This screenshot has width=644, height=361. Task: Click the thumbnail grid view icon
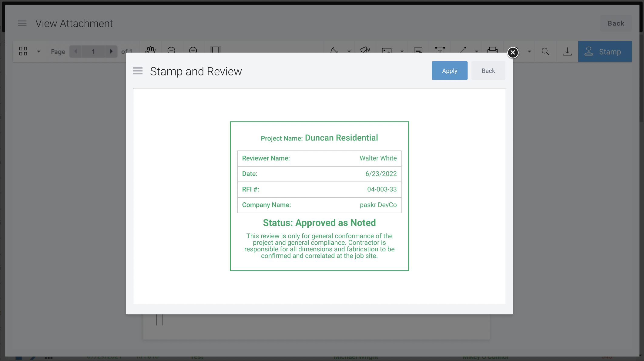tap(23, 51)
